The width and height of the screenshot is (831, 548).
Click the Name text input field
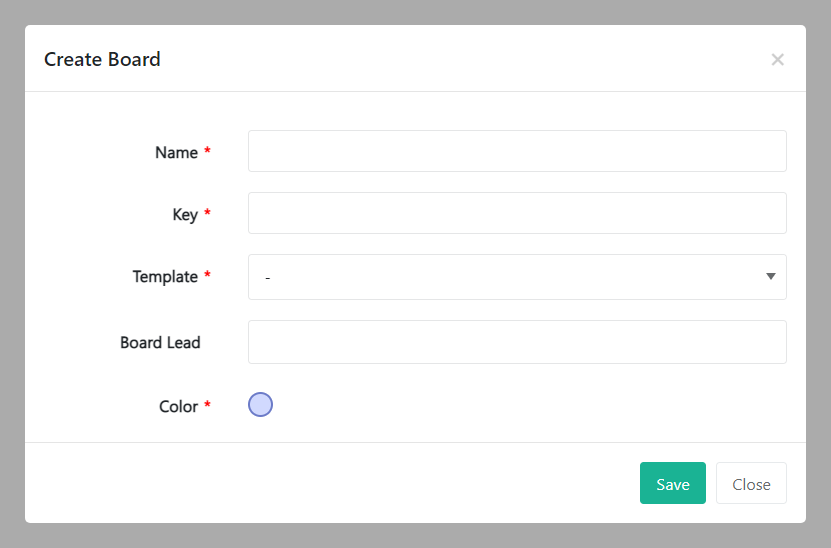pyautogui.click(x=517, y=151)
